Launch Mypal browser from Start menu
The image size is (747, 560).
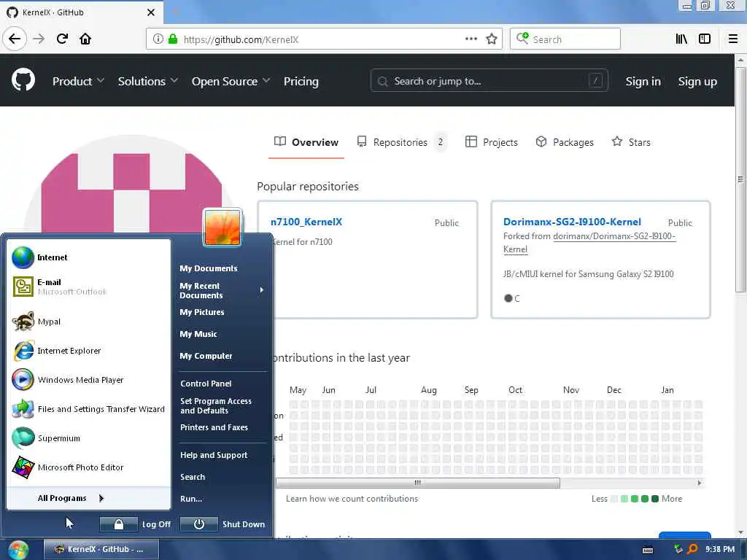coord(88,322)
